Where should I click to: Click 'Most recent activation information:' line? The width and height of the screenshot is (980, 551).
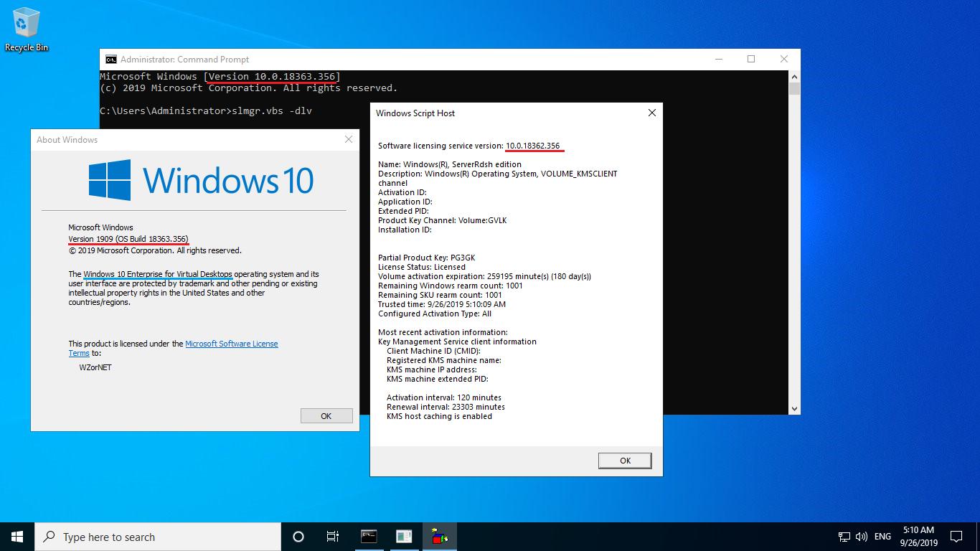point(443,332)
